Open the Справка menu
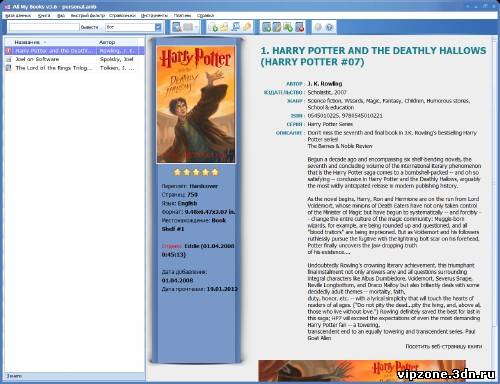This screenshot has height=384, width=500. 205,15
